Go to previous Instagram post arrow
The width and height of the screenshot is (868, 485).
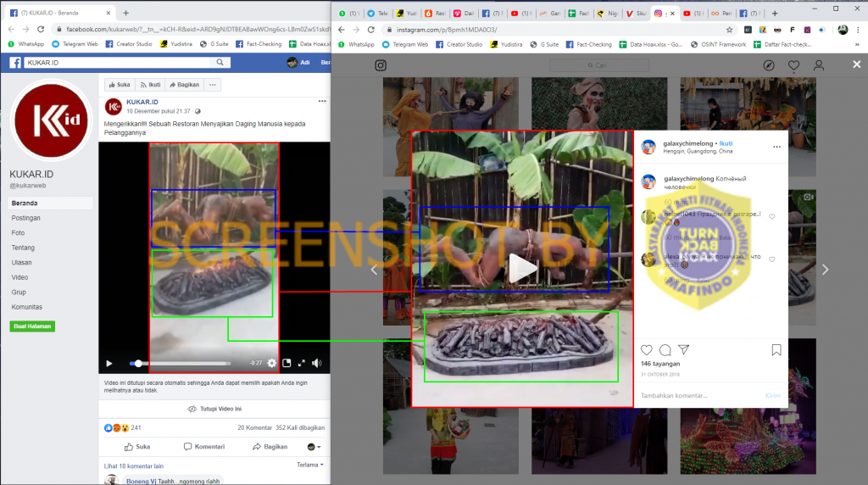(x=374, y=270)
